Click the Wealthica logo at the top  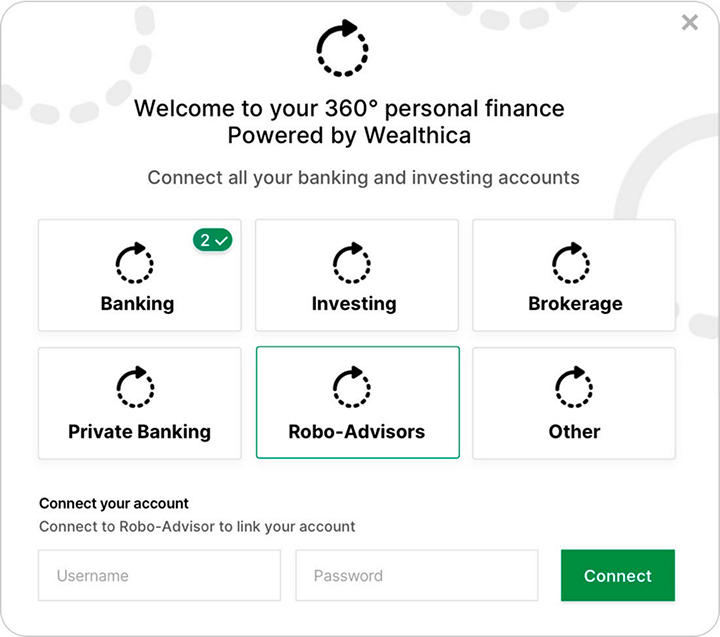[x=342, y=48]
